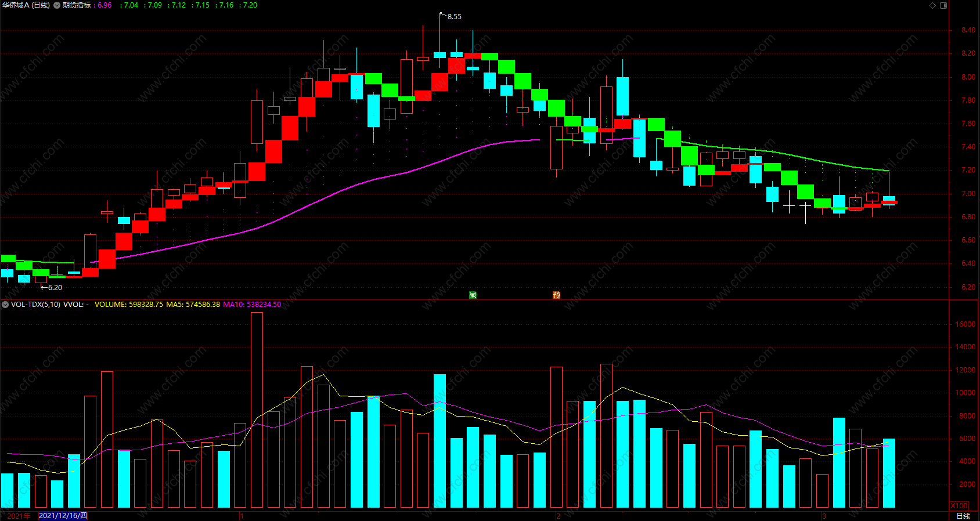Click the 7.12 indicator value
Screen dimensions: 980x521
179,5
